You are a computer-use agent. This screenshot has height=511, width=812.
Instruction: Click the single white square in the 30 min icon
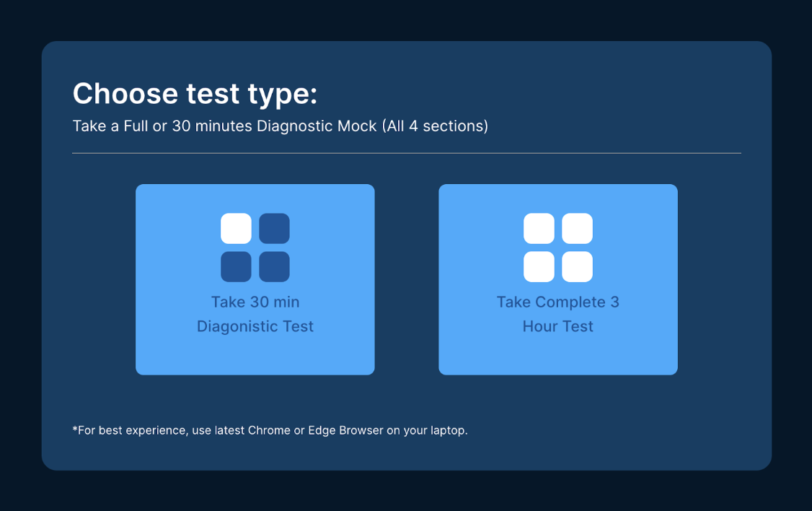(x=236, y=228)
